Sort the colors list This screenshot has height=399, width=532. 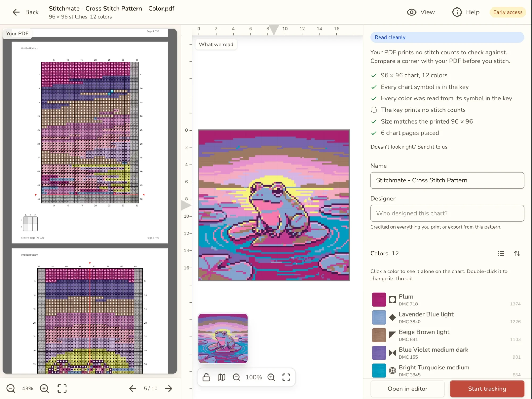tap(517, 253)
